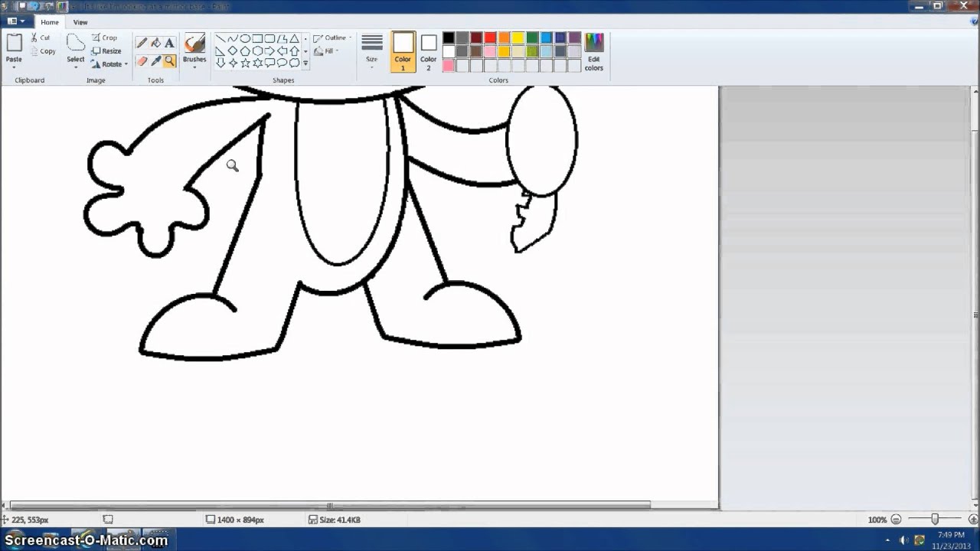This screenshot has height=551, width=980.
Task: Click the zoom out minus button
Action: pyautogui.click(x=896, y=520)
